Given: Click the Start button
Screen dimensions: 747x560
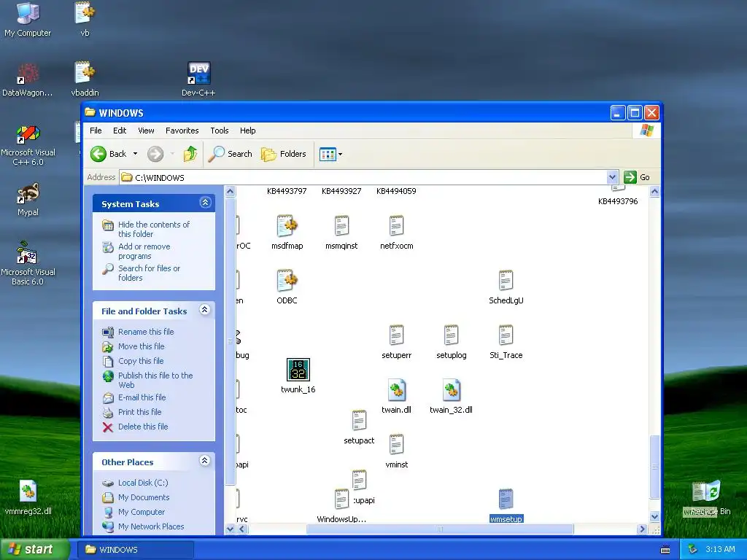Looking at the screenshot, I should pos(34,550).
